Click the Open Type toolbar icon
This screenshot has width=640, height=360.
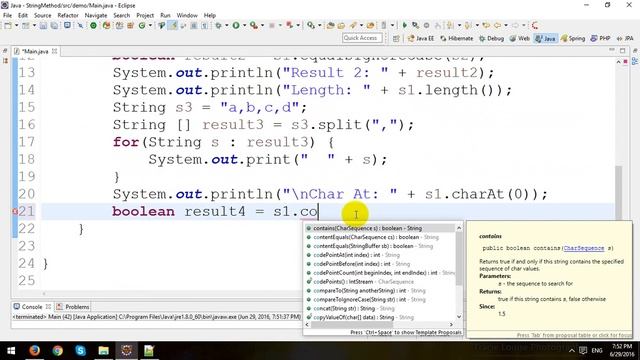(331, 25)
